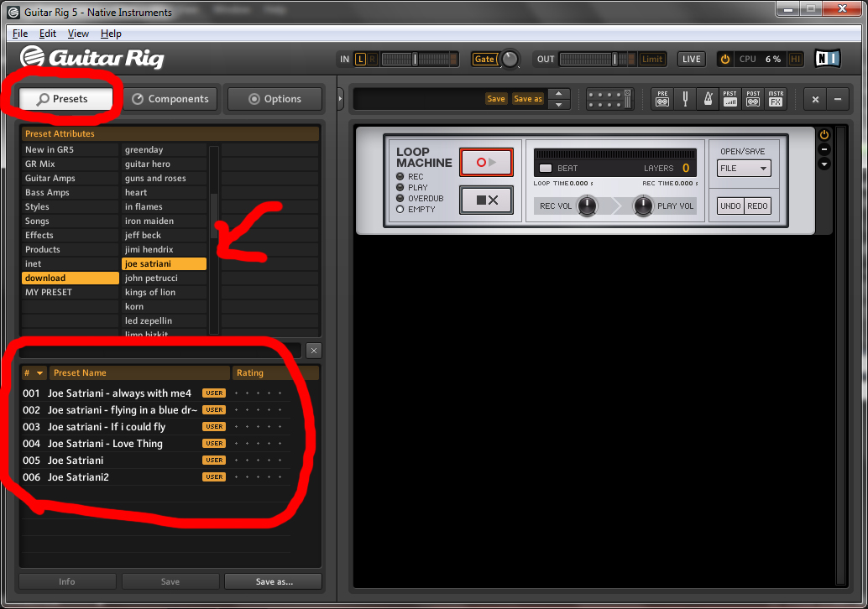Select previous preset with down arrow

(558, 105)
